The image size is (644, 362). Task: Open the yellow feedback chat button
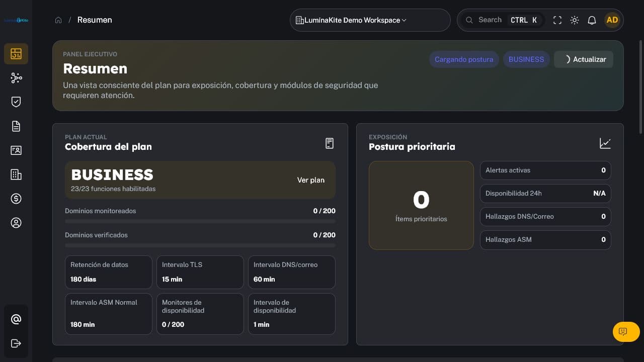point(626,332)
